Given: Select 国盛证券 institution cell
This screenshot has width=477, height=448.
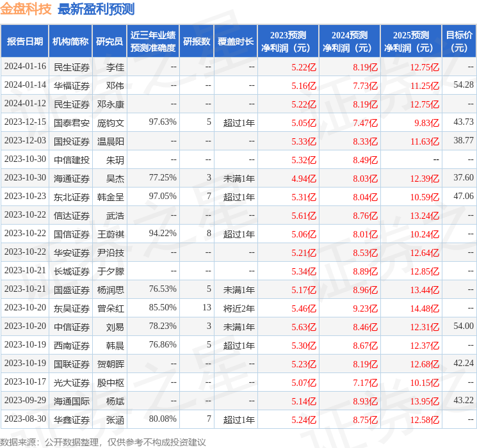Looking at the screenshot, I should coord(72,290).
